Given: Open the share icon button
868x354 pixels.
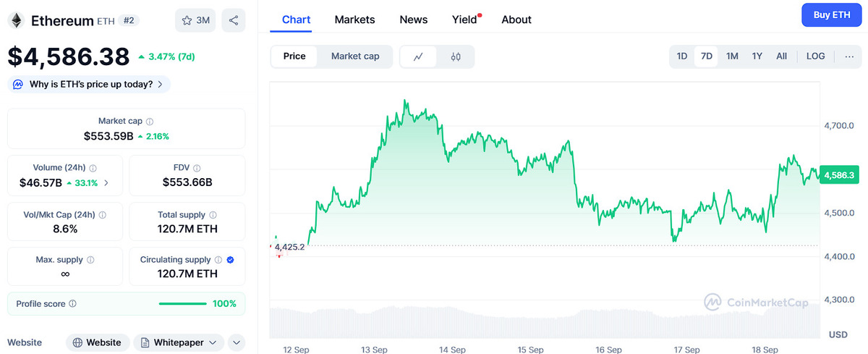Looking at the screenshot, I should tap(234, 20).
